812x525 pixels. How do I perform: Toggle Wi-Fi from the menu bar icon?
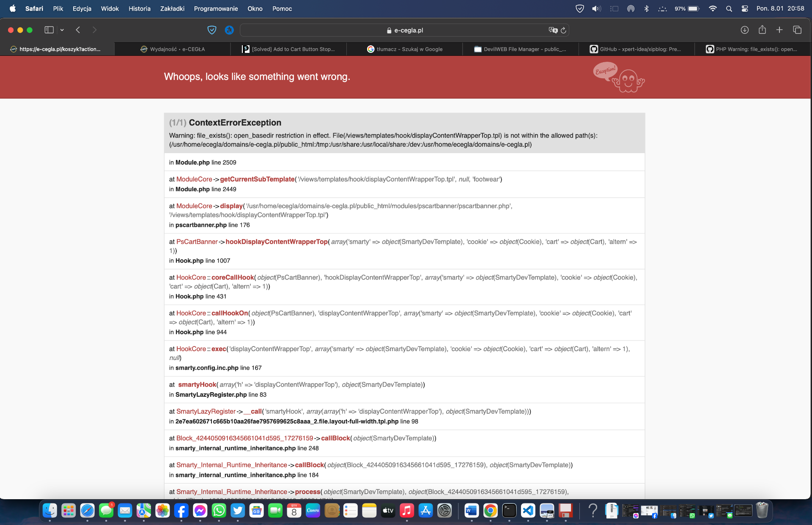pyautogui.click(x=713, y=8)
